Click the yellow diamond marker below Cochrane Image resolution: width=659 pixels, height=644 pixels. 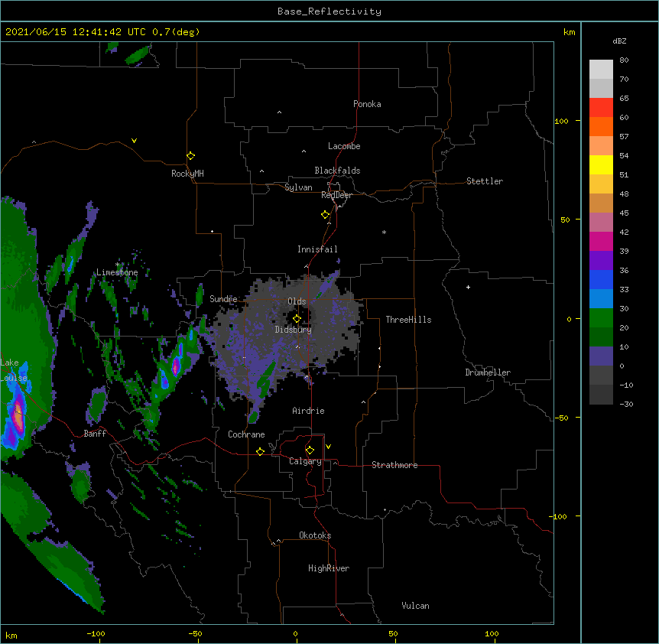click(x=260, y=451)
